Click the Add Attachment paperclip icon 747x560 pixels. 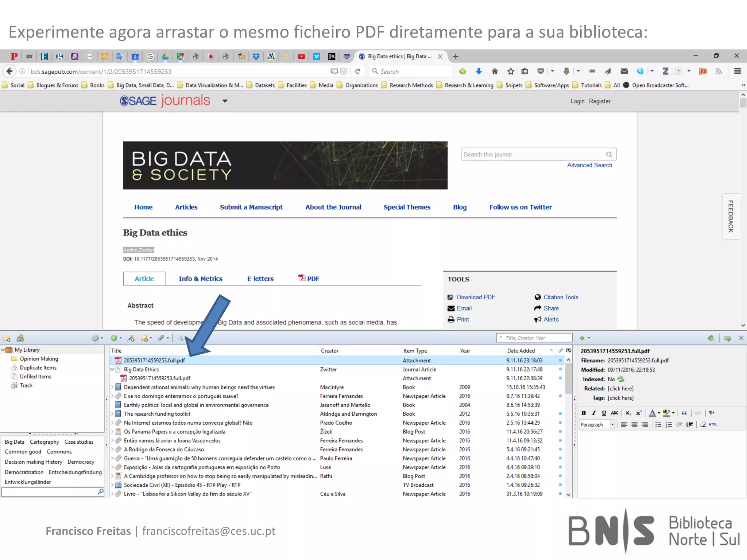pos(163,338)
